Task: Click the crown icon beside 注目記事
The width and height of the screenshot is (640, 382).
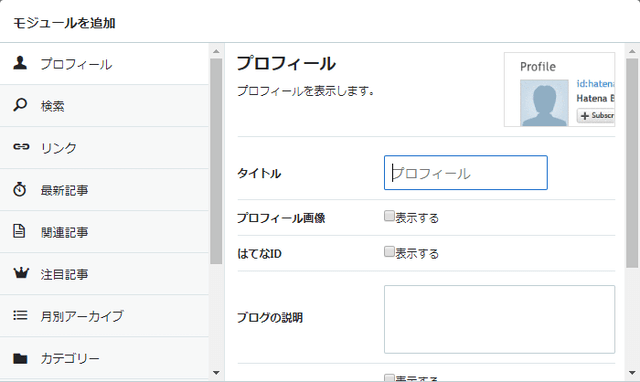Action: click(x=21, y=273)
